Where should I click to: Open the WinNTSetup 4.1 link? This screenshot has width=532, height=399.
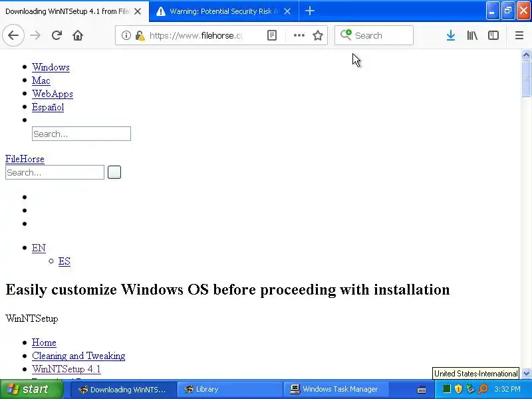66,369
